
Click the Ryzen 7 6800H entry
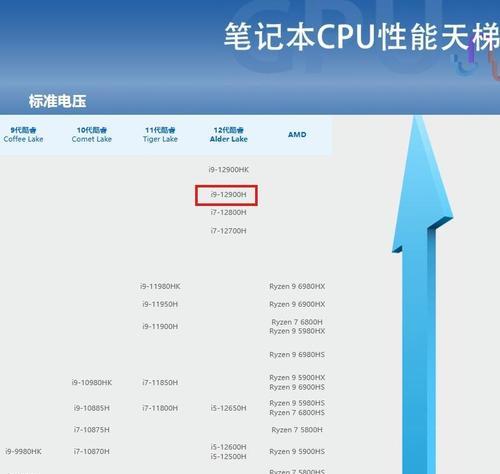click(297, 322)
